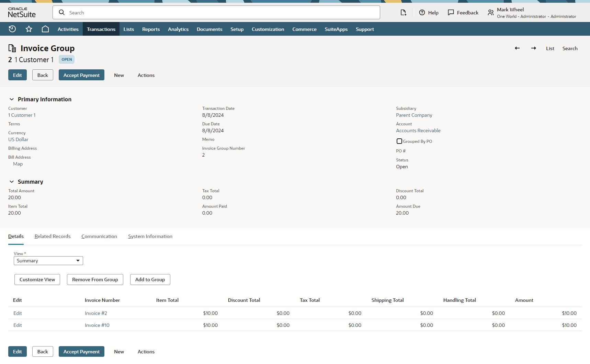Open the Invoice #10 link
The image size is (590, 364).
pos(97,325)
